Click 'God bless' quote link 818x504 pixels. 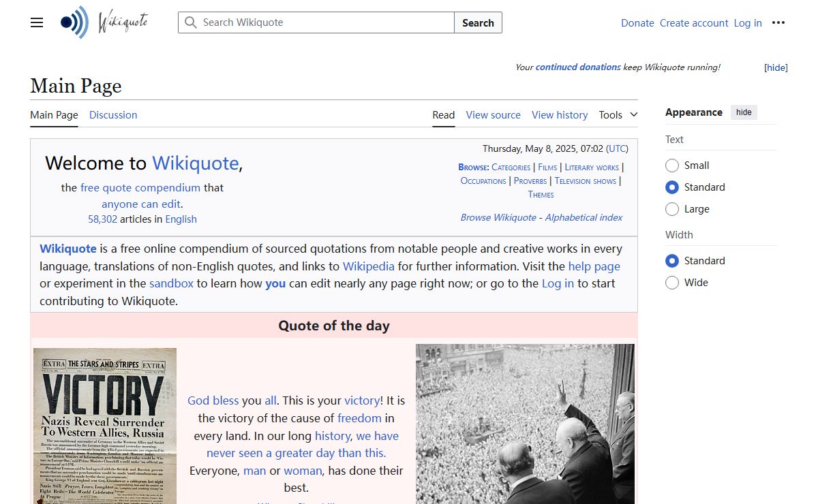click(213, 400)
